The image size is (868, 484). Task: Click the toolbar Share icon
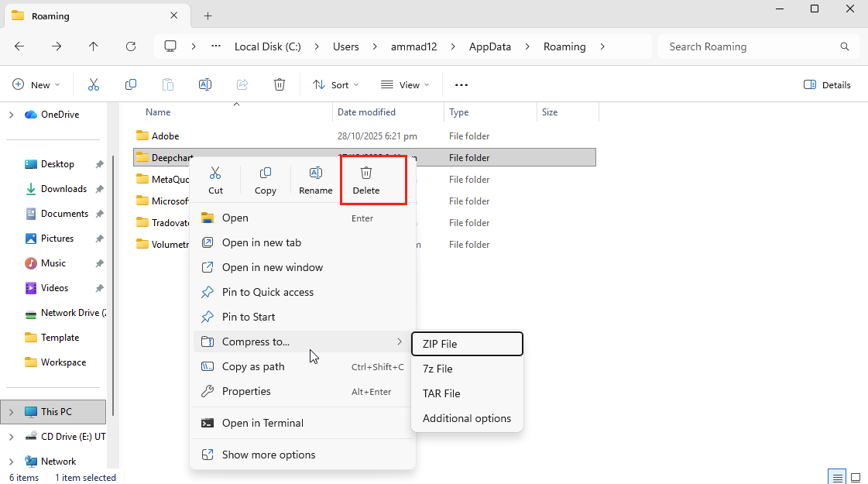tap(242, 84)
